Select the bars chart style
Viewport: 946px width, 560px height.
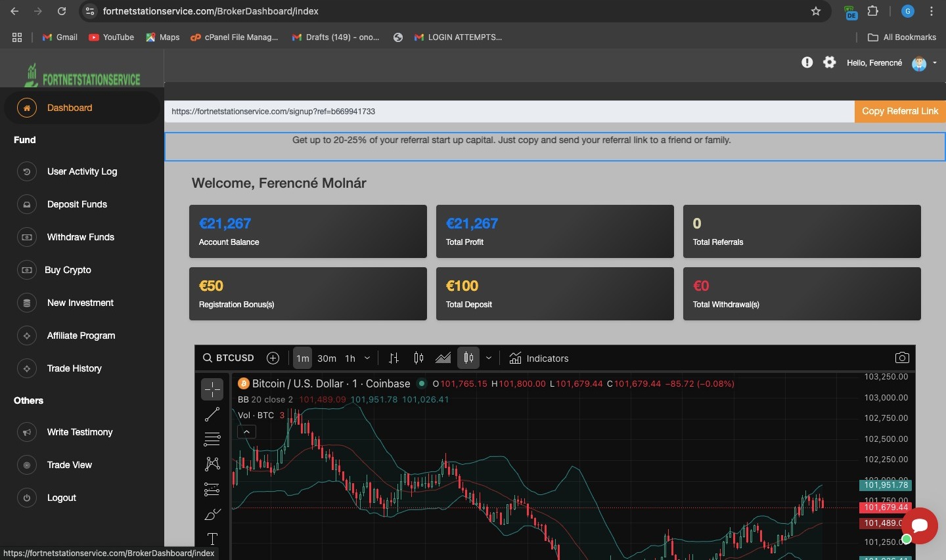[x=394, y=358]
